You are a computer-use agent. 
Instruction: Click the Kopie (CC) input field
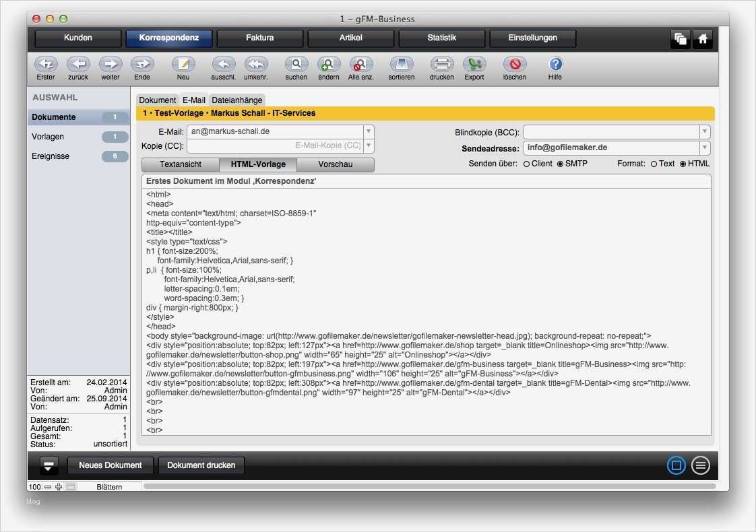point(276,145)
